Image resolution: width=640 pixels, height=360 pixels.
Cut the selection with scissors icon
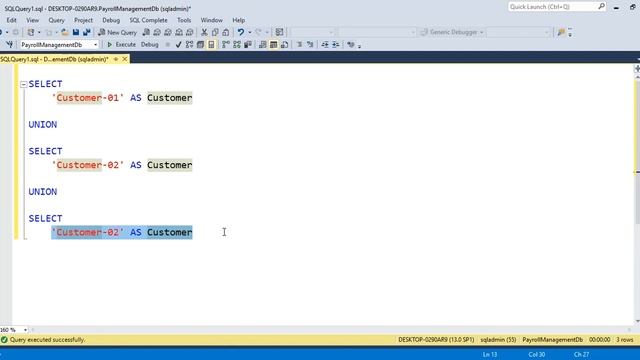coord(204,32)
